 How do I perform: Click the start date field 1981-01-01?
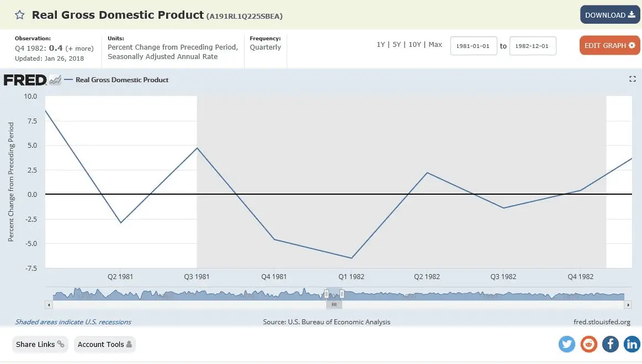pos(474,46)
